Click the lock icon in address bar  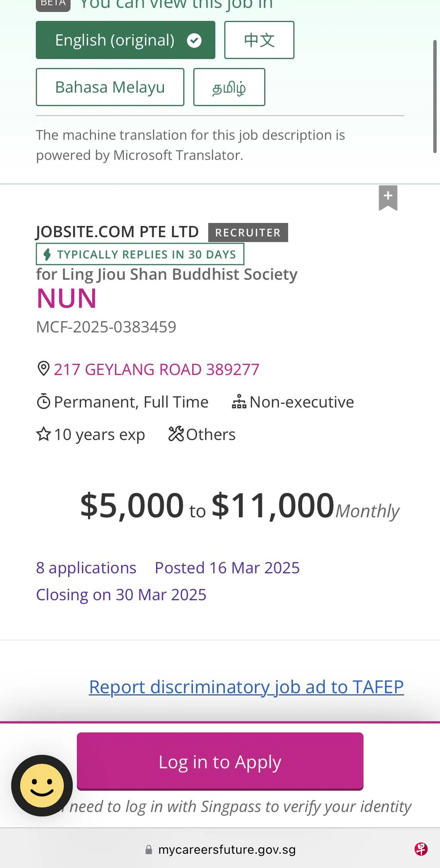coord(149,849)
